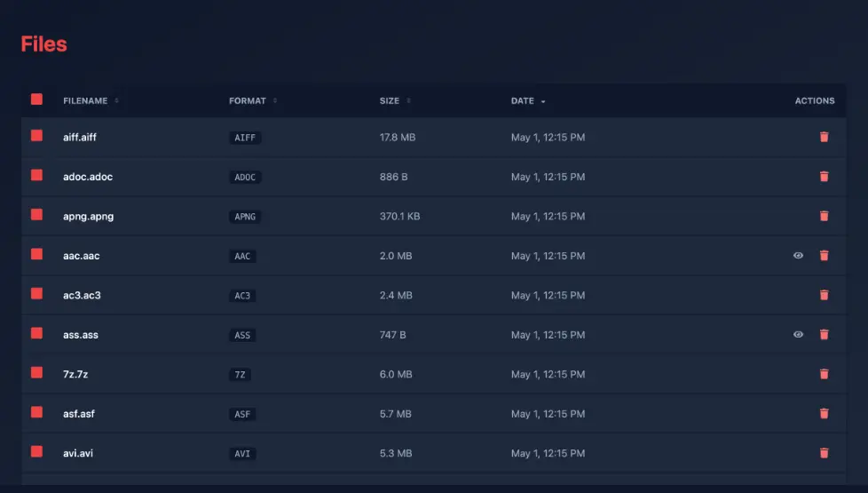The width and height of the screenshot is (868, 493).
Task: Click the 370.1 KB size value
Action: [x=399, y=216]
